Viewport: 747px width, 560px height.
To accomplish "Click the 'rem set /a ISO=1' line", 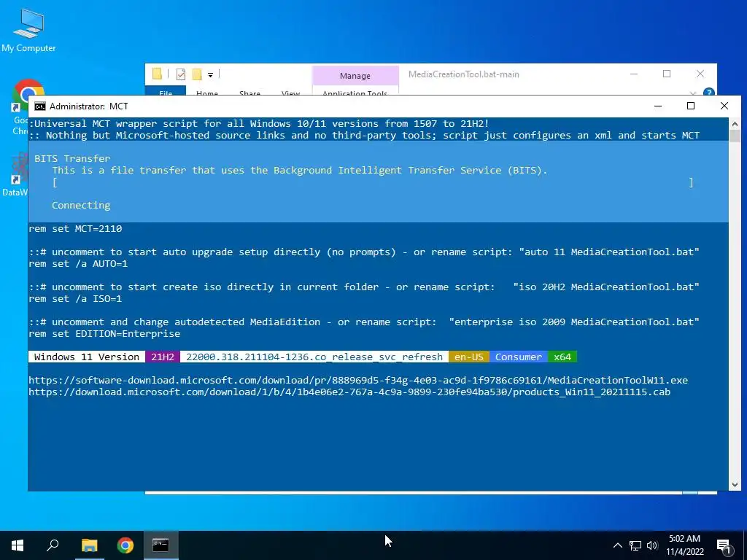I will click(x=75, y=298).
